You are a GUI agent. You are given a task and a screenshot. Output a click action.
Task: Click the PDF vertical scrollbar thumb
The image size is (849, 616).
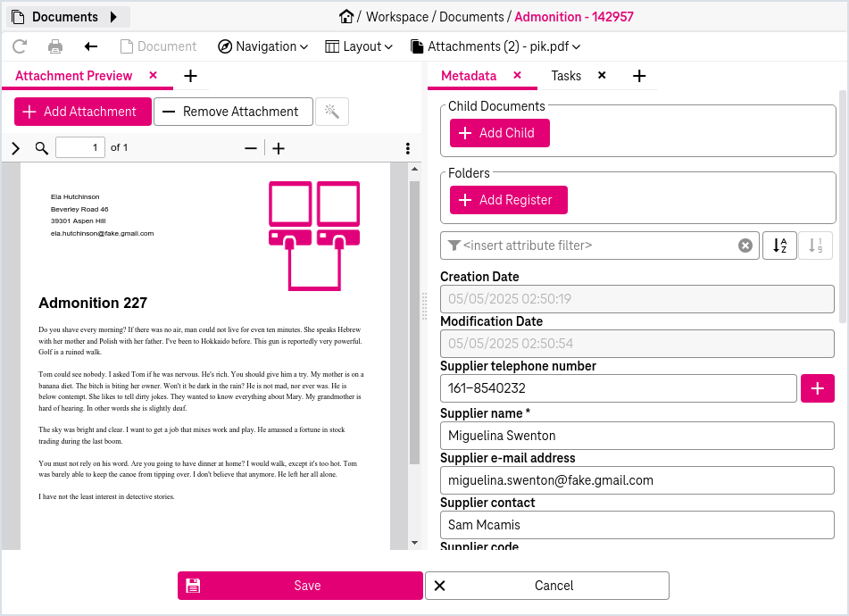pyautogui.click(x=415, y=322)
